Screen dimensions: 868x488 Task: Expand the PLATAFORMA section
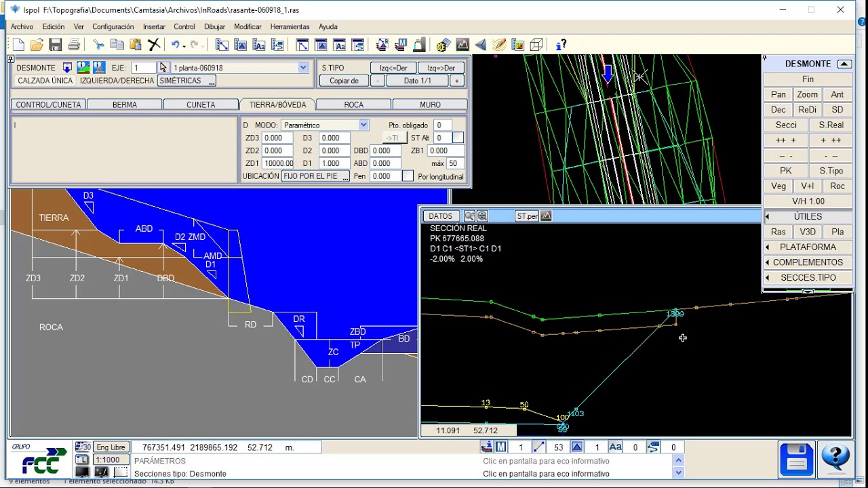coord(808,247)
